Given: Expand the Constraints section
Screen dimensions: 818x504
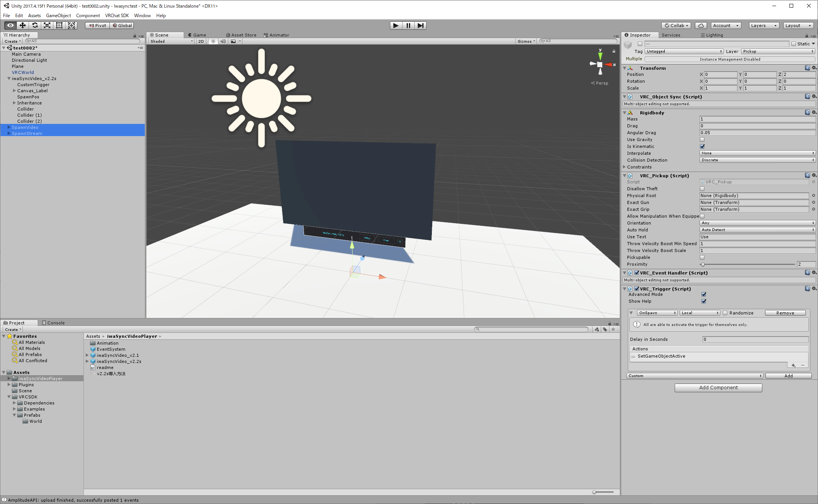Looking at the screenshot, I should (624, 167).
